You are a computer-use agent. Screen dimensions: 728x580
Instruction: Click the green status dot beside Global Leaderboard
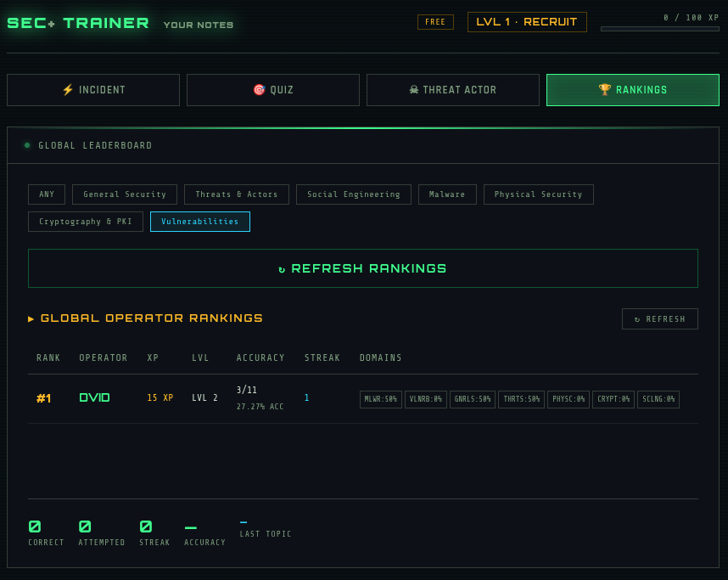[26, 145]
